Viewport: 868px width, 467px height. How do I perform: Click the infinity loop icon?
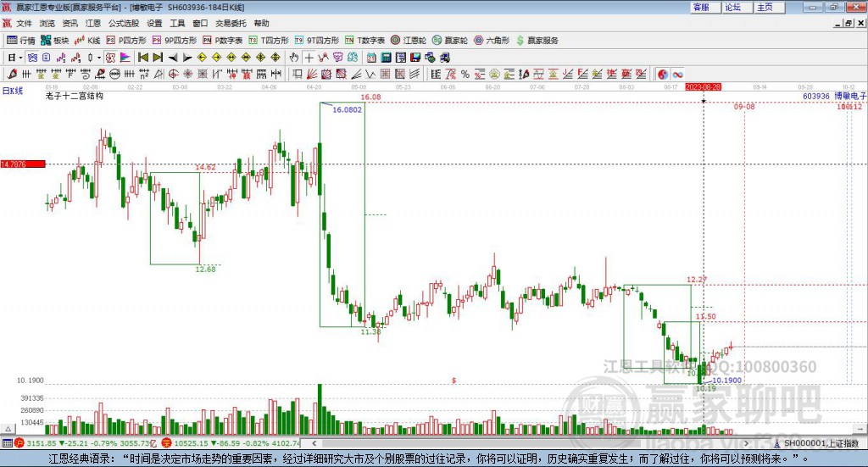coord(677,74)
